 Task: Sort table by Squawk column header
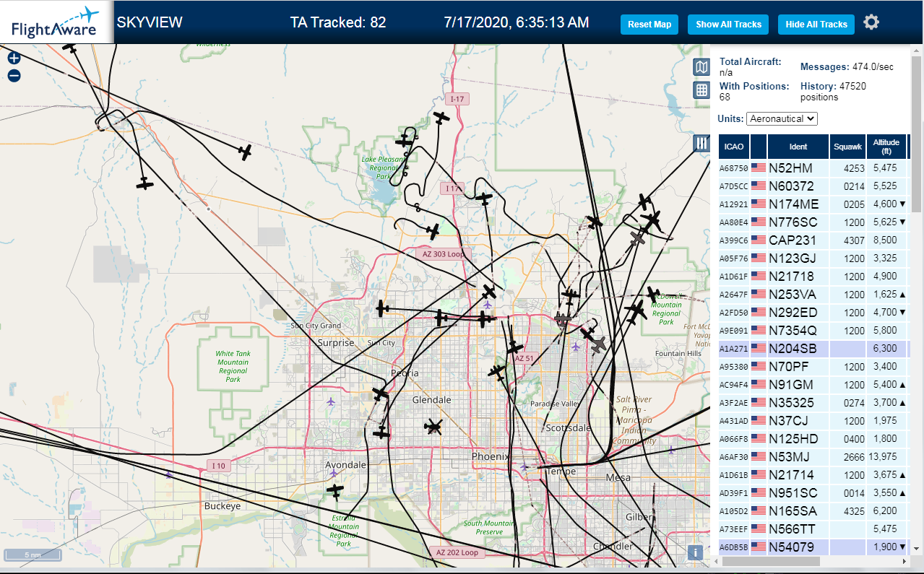848,147
